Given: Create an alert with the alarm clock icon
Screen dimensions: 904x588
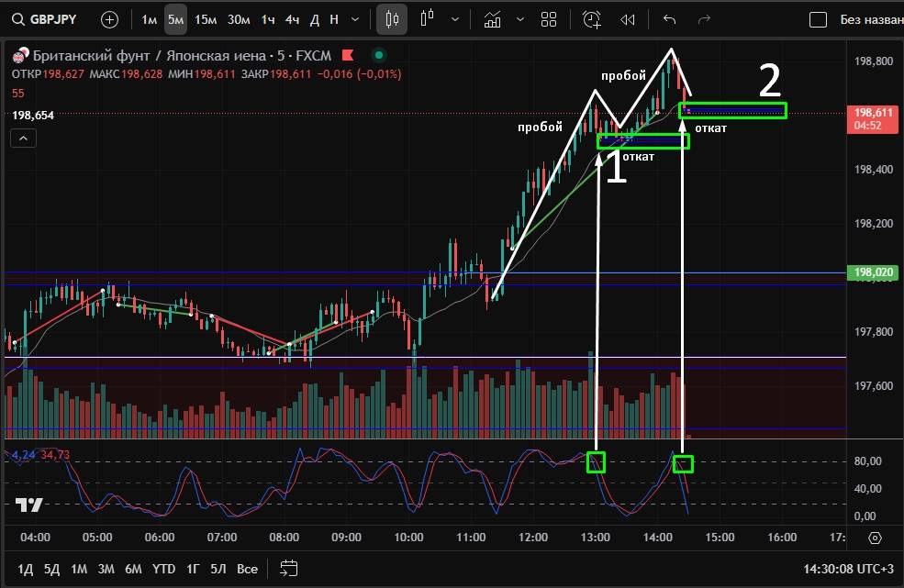Looking at the screenshot, I should tap(592, 19).
